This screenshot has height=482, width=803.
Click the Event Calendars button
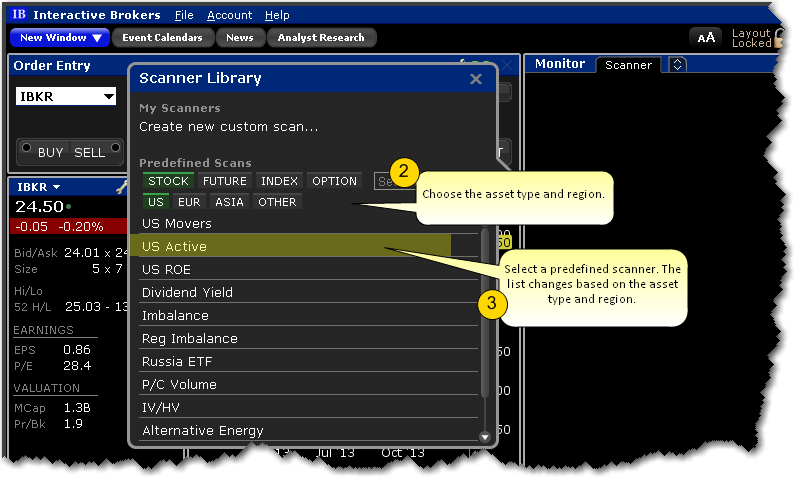coord(162,38)
